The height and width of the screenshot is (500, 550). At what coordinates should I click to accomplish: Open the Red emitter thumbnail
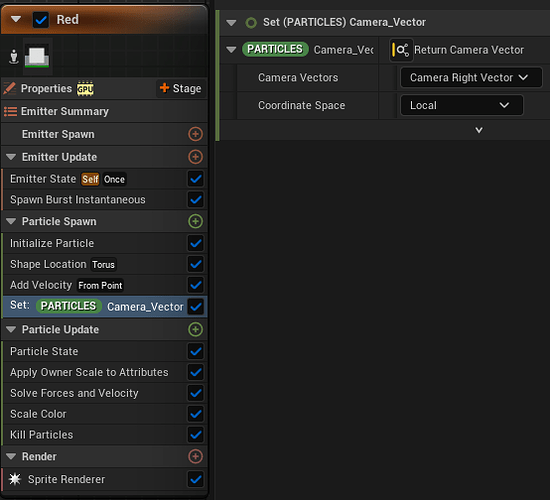(37, 57)
